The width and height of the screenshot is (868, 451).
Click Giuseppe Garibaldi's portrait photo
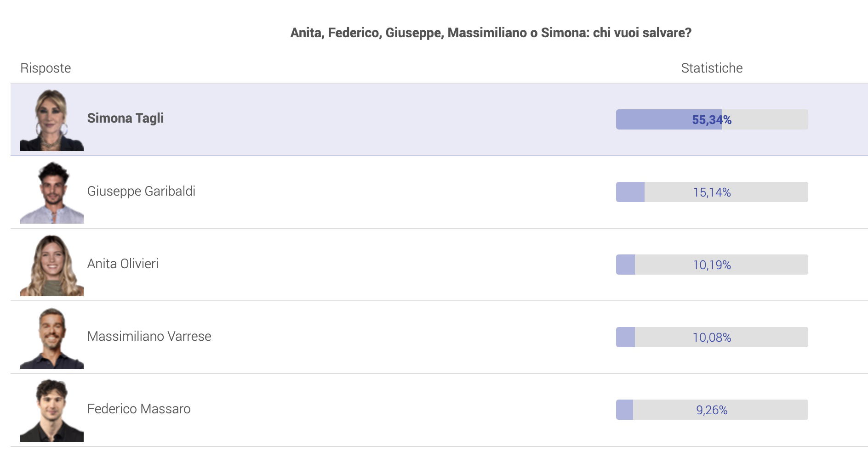(x=52, y=192)
